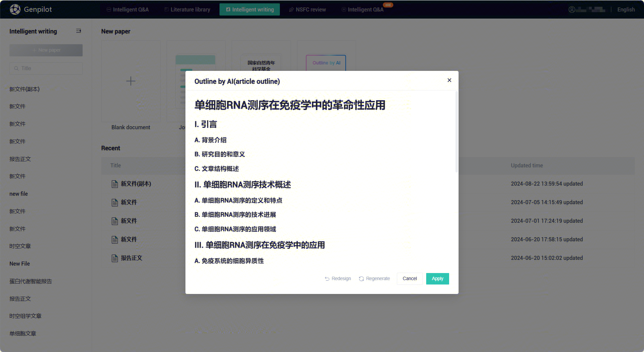Open the old Intelligent Q&A tab
This screenshot has height=352, width=644.
coord(362,9)
